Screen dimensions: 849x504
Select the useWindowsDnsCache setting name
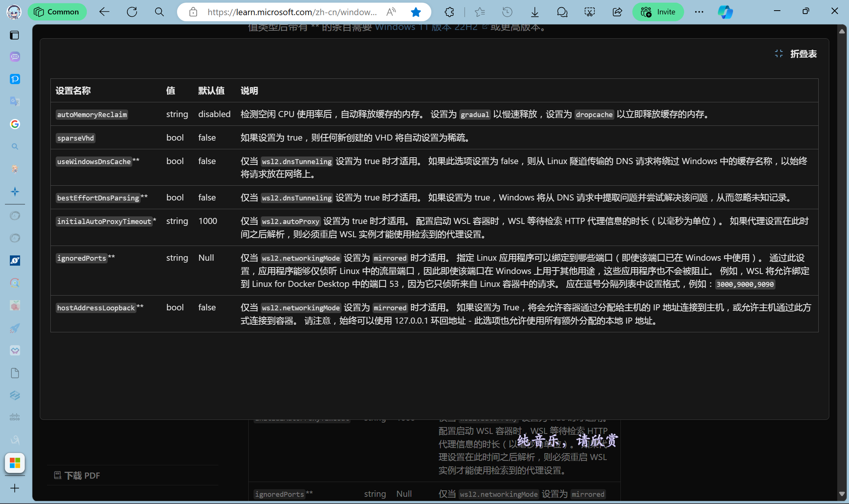tap(94, 161)
